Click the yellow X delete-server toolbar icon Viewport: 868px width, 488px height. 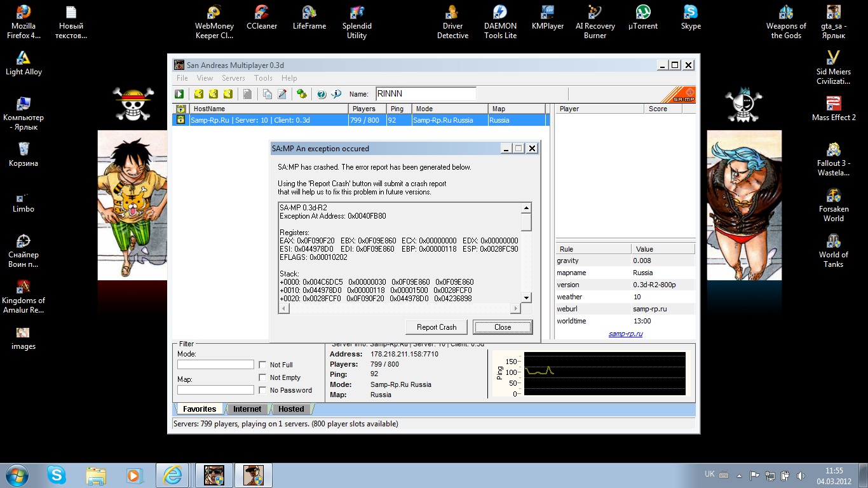coord(214,94)
